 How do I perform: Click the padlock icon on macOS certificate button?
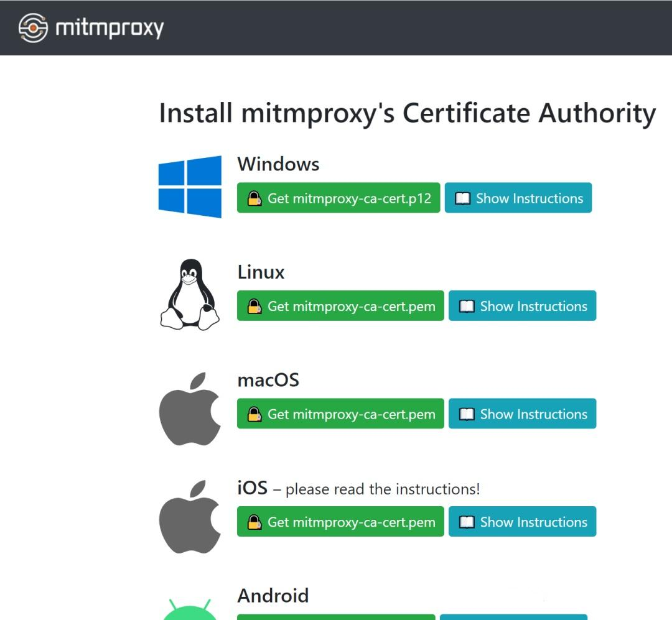point(256,414)
